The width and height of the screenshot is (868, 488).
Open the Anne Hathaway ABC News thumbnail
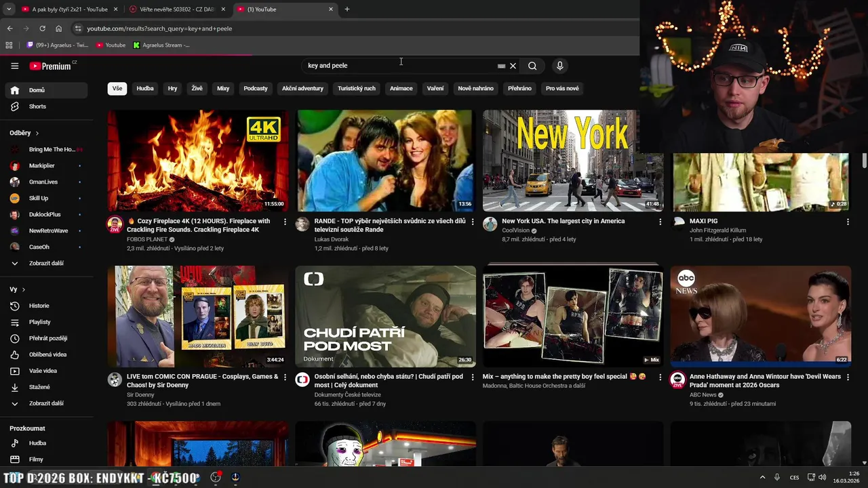click(x=761, y=317)
